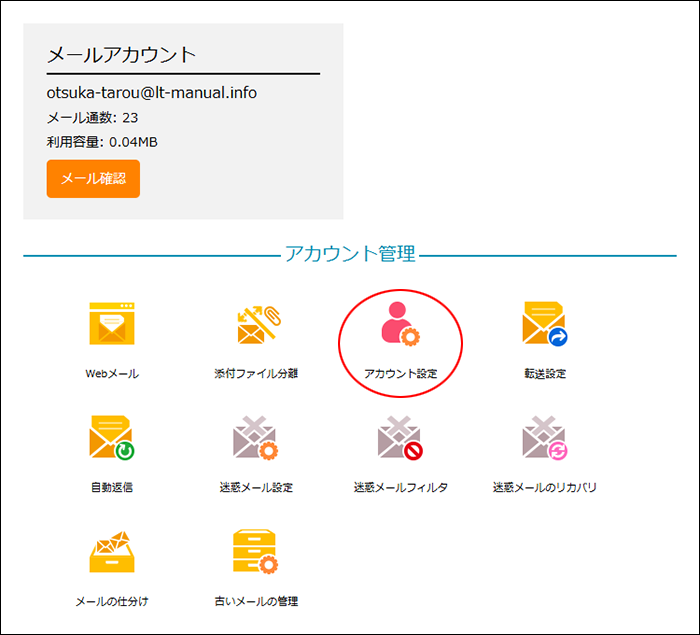Click the otsuka-tarou@lt-manual.info email address
The height and width of the screenshot is (635, 700).
152,92
